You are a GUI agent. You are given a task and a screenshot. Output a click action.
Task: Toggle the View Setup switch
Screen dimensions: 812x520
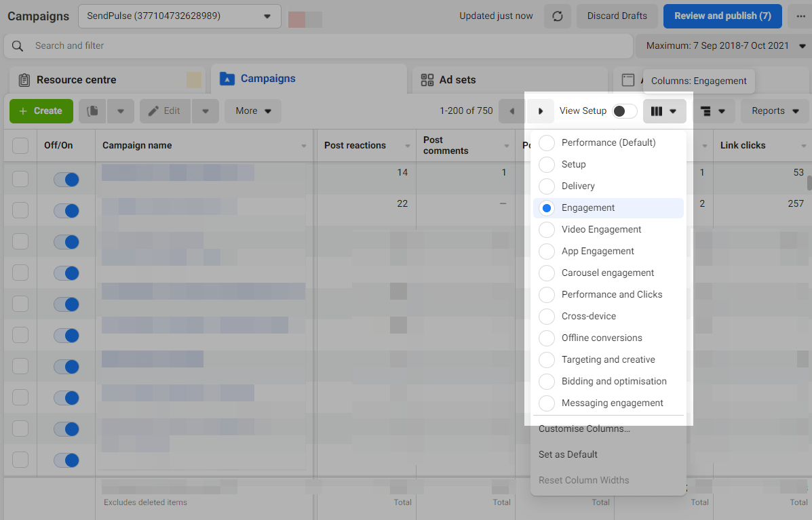pyautogui.click(x=624, y=111)
